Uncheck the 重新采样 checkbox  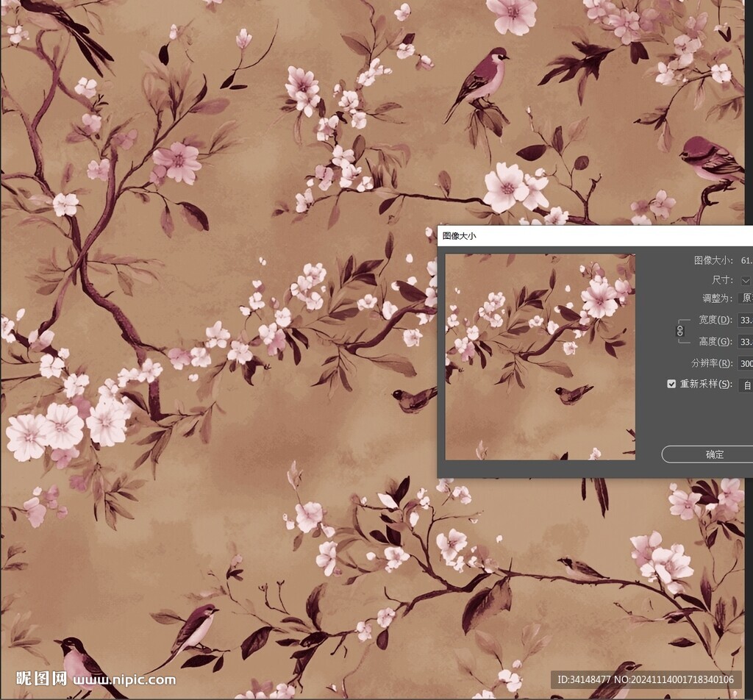pyautogui.click(x=671, y=384)
